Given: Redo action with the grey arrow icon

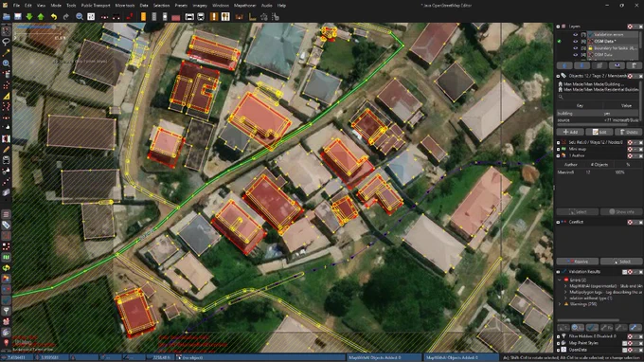Looking at the screenshot, I should click(x=65, y=17).
